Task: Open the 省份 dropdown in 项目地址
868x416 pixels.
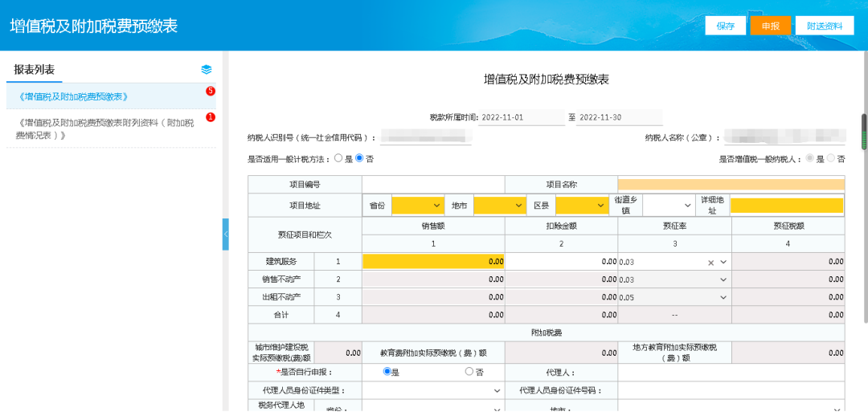Action: [418, 206]
